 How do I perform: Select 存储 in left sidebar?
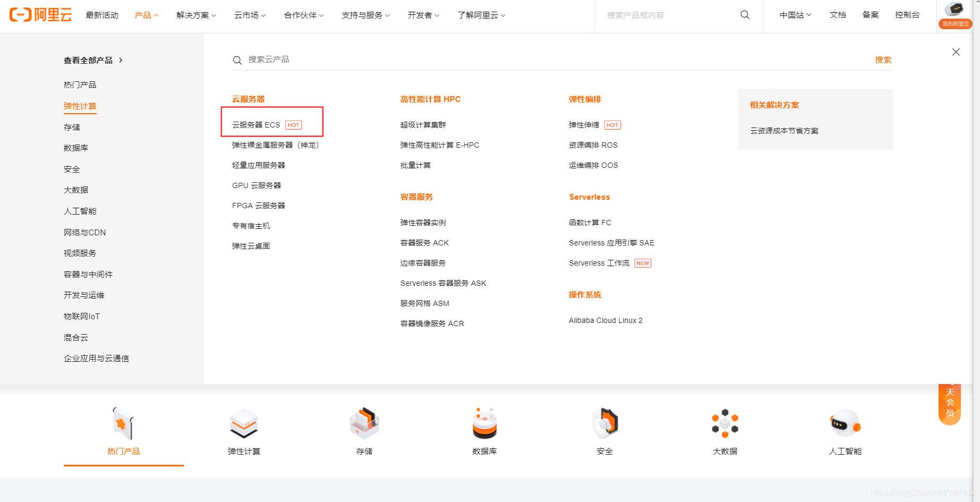[72, 127]
